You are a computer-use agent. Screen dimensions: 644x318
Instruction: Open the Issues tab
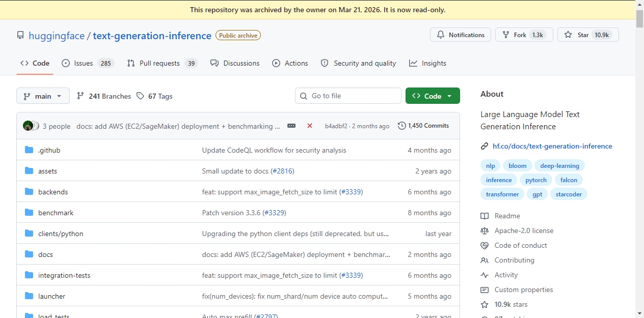coord(88,63)
